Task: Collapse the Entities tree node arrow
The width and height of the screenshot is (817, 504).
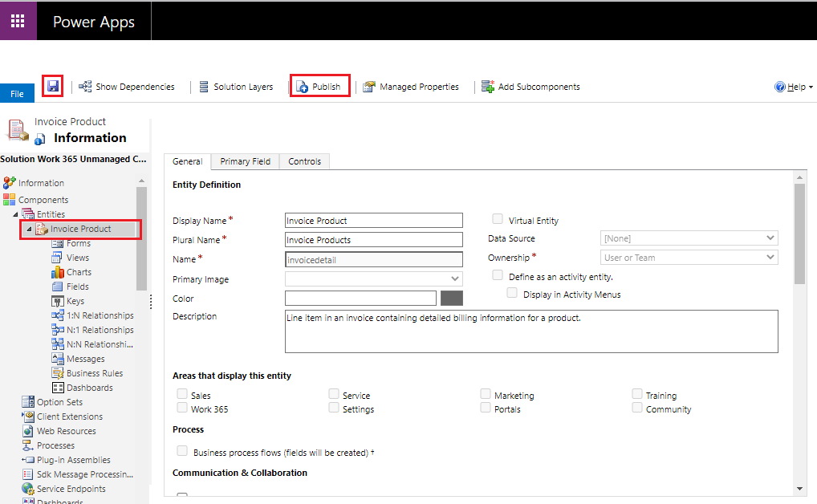Action: [15, 214]
